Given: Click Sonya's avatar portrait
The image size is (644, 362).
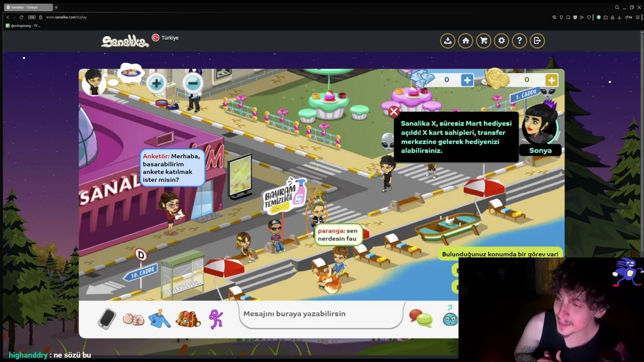Looking at the screenshot, I should tap(540, 124).
